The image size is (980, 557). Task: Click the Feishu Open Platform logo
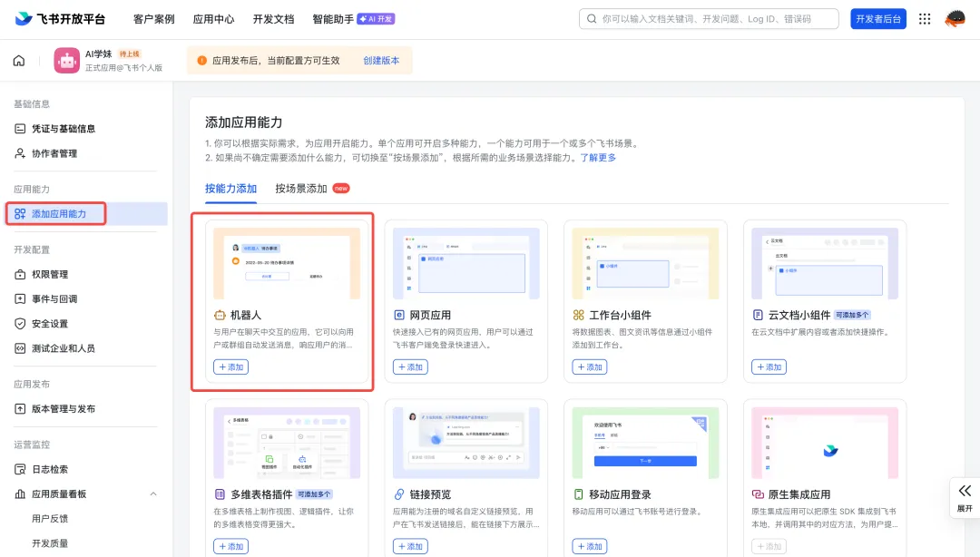tap(60, 19)
